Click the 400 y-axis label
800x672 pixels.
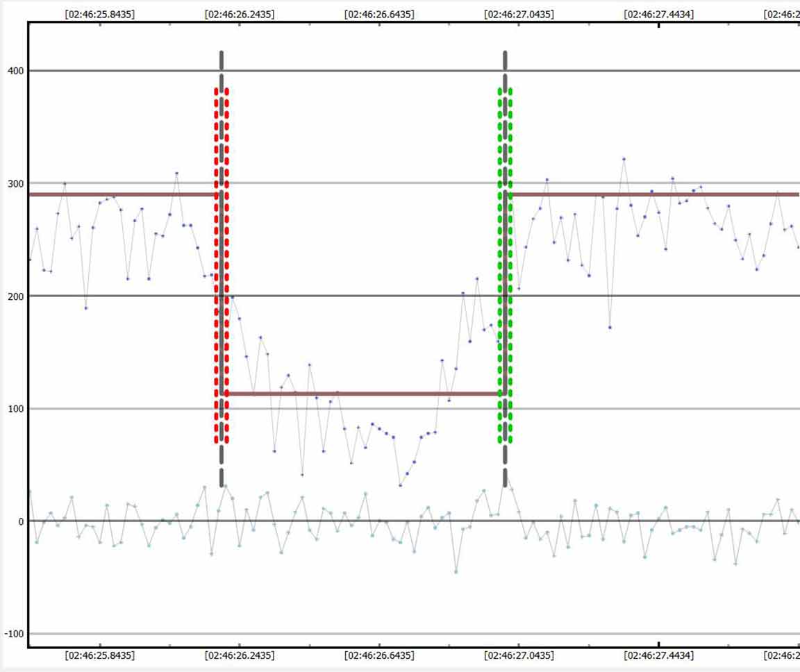click(14, 71)
